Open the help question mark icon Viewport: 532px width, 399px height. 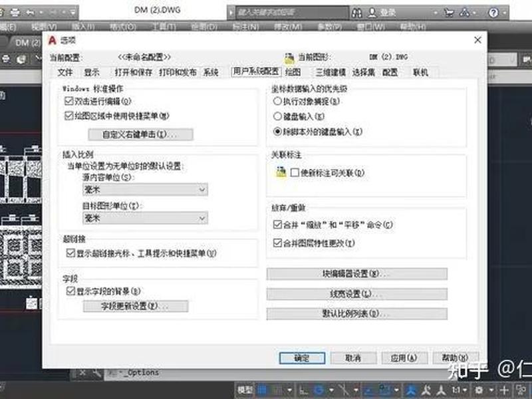click(493, 13)
